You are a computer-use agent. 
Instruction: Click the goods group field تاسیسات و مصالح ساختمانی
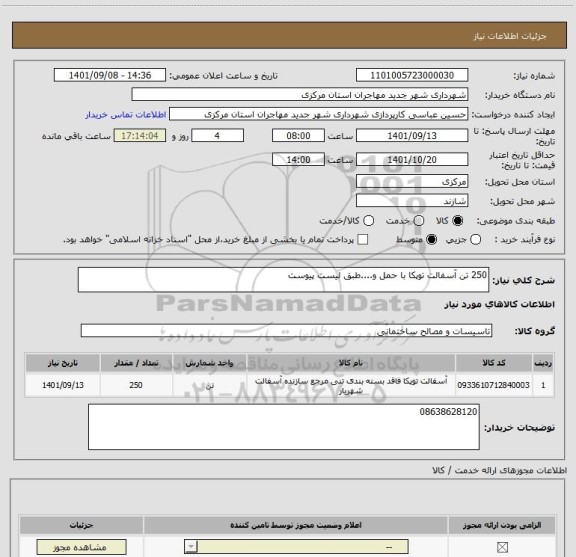click(x=286, y=331)
